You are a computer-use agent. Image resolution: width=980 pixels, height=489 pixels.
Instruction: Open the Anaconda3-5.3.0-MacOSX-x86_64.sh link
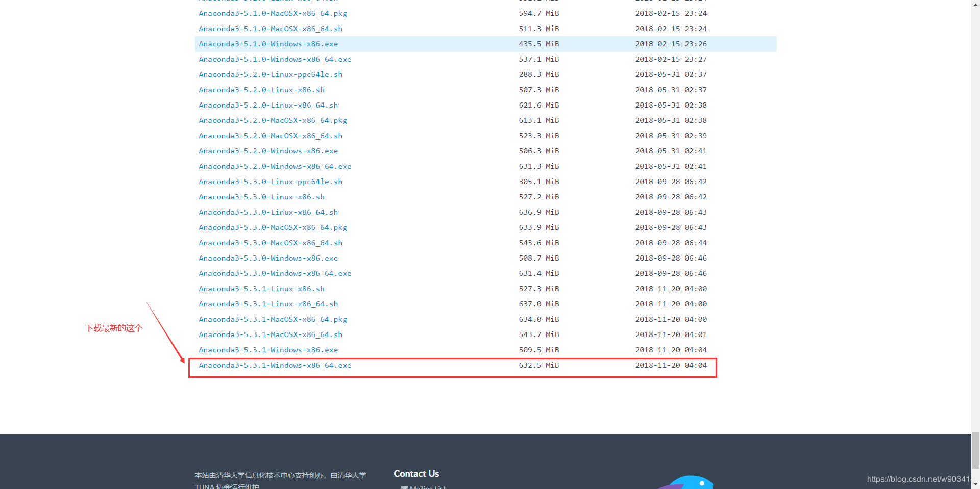pos(271,243)
